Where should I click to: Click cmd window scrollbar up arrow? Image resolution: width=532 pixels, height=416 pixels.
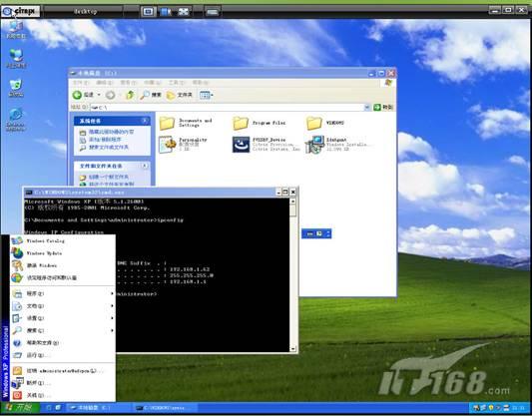pos(292,202)
